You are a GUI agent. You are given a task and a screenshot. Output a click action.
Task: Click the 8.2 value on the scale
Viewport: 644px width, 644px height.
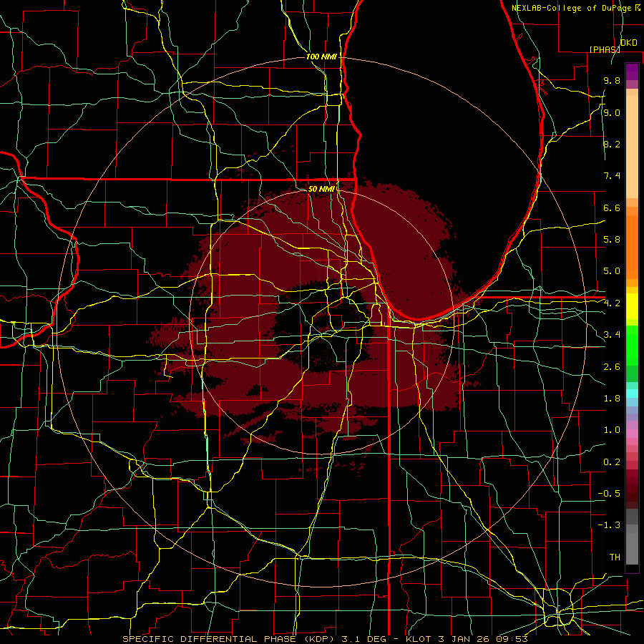coord(612,145)
